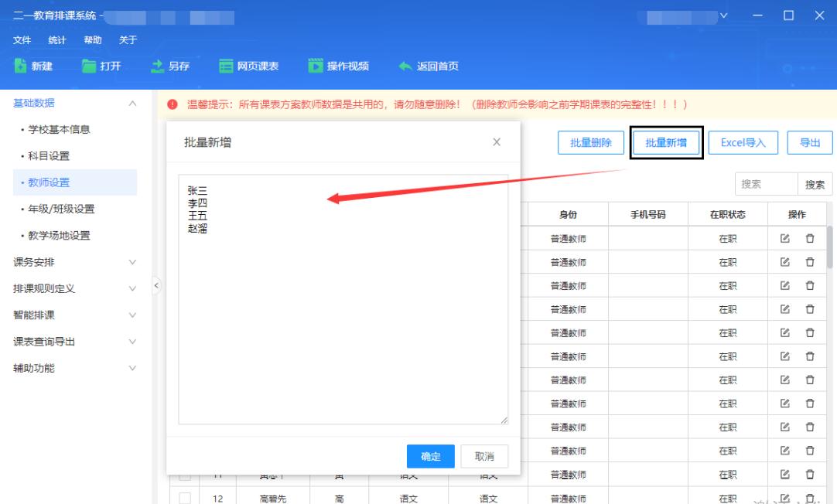Click delete icon in first teacher row
The width and height of the screenshot is (837, 504).
click(x=810, y=238)
